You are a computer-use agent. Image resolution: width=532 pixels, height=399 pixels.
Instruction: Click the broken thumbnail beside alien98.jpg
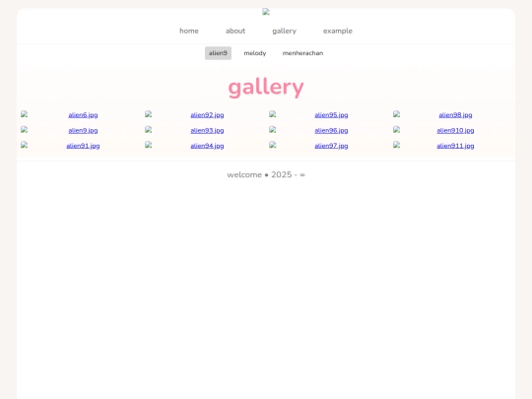point(397,114)
